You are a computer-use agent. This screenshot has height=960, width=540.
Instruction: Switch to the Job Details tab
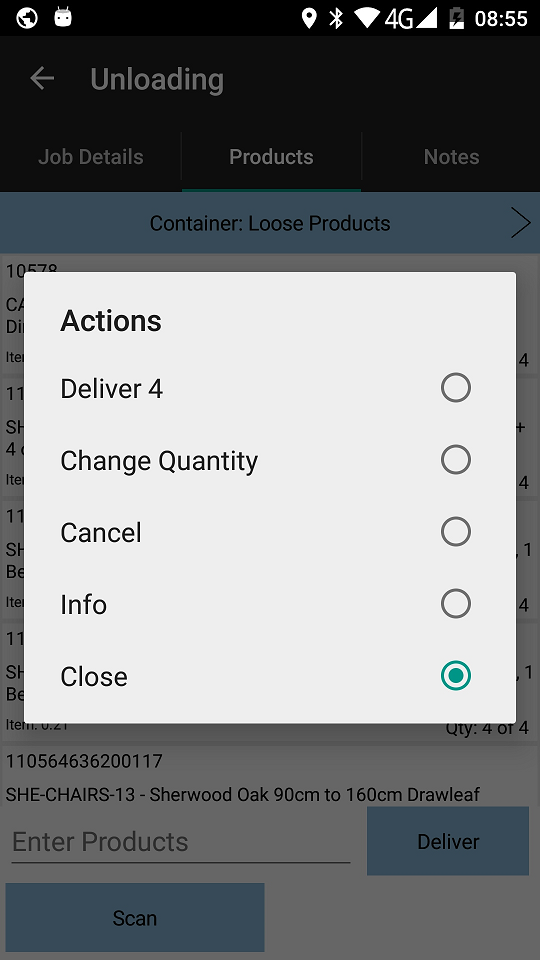(x=91, y=157)
